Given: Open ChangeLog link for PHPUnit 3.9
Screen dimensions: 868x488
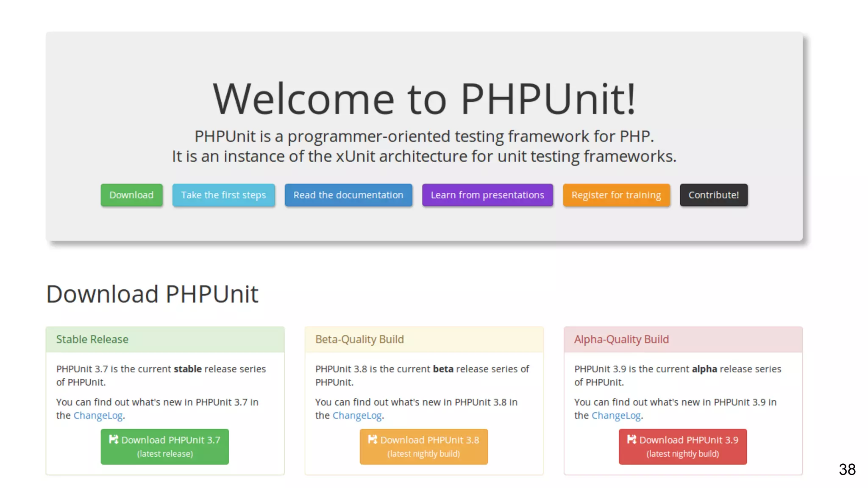Looking at the screenshot, I should [x=616, y=416].
